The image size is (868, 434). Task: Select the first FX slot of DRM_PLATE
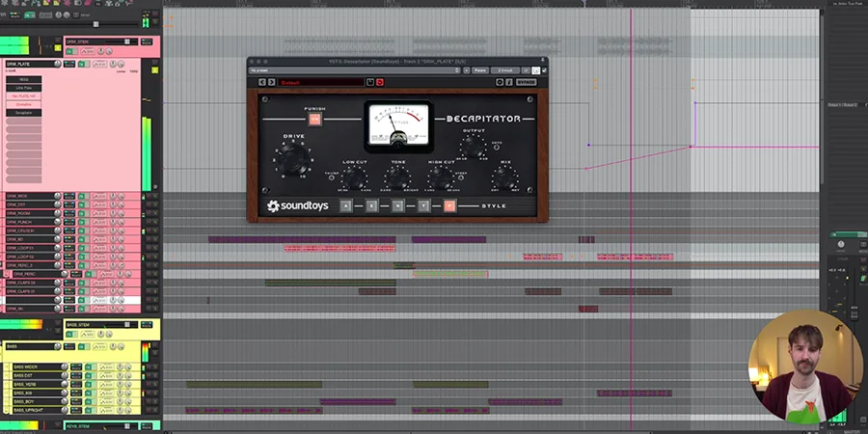(24, 79)
